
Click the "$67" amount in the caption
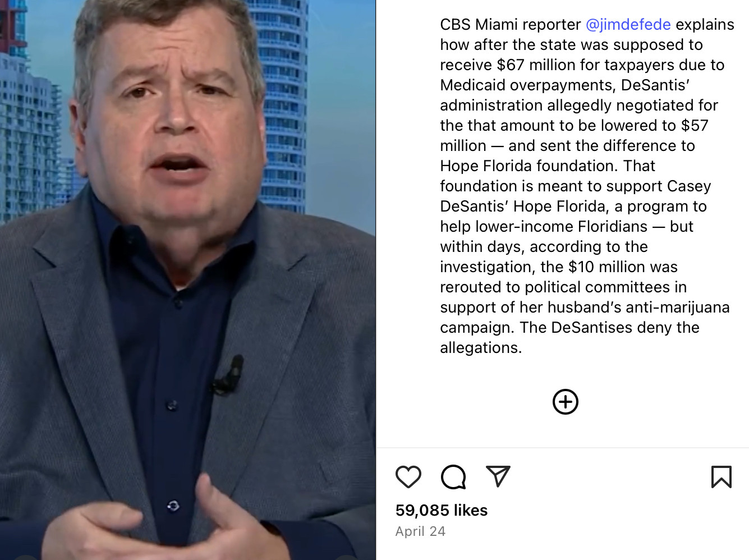pos(511,65)
